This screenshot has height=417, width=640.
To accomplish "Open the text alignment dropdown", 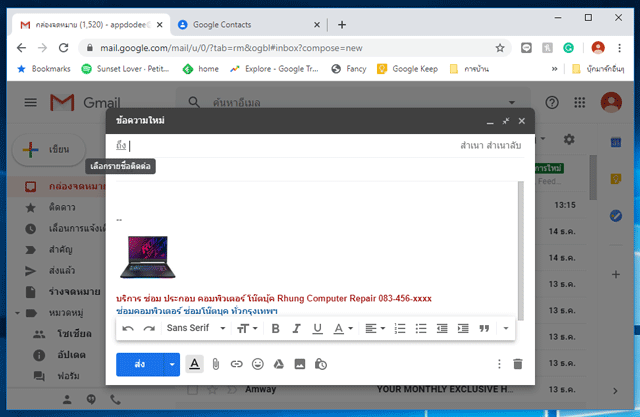I will 375,328.
